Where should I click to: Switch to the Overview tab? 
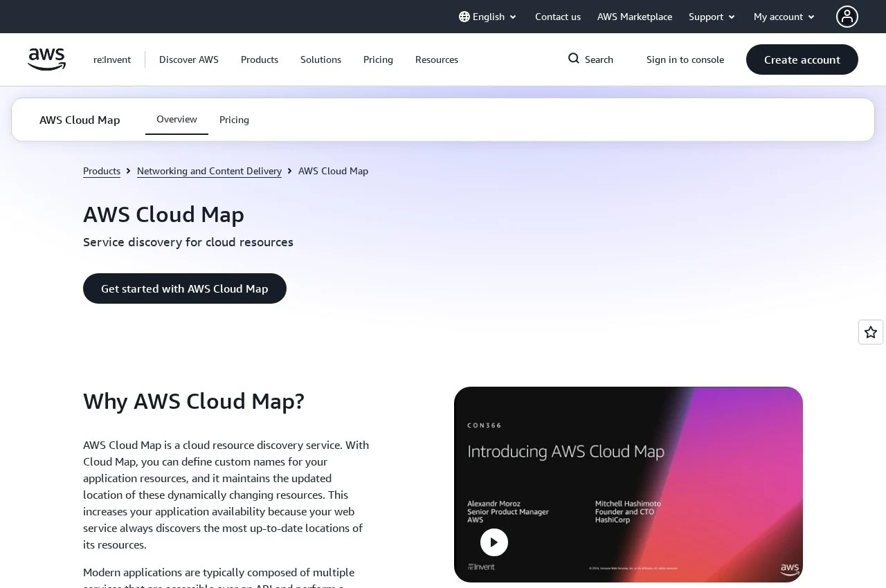point(177,119)
